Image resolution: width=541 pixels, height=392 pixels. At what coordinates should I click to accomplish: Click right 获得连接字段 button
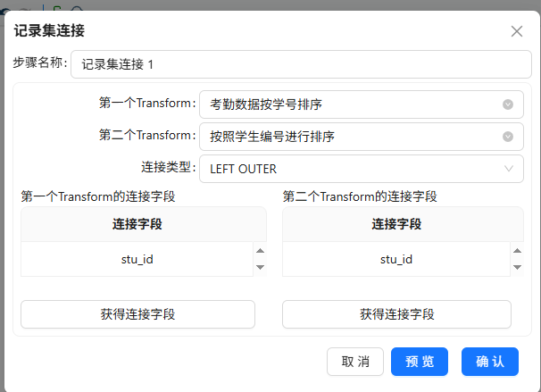click(396, 314)
